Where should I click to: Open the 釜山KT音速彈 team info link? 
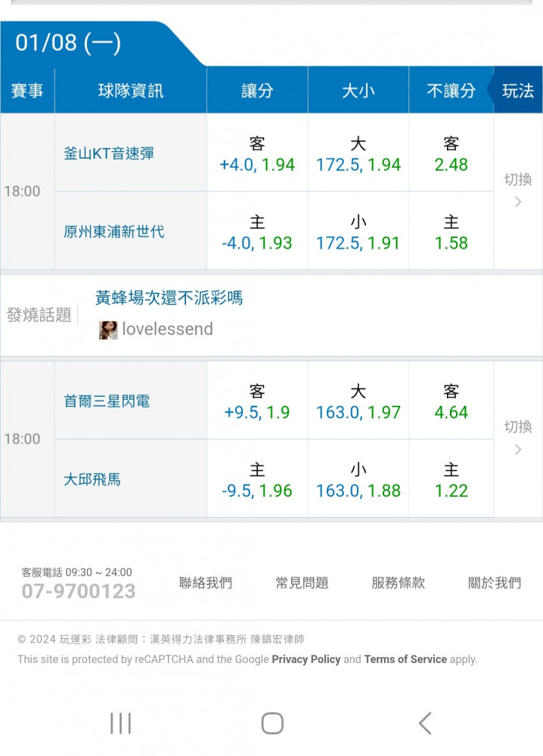coord(109,153)
